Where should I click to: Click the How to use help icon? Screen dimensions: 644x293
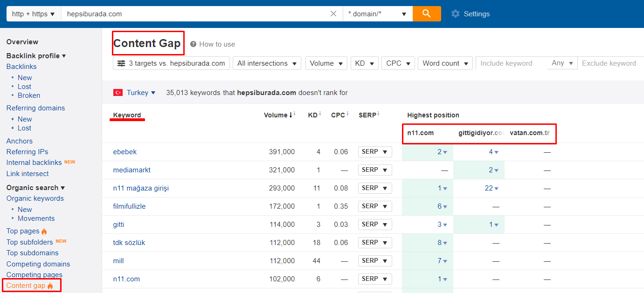click(x=193, y=44)
